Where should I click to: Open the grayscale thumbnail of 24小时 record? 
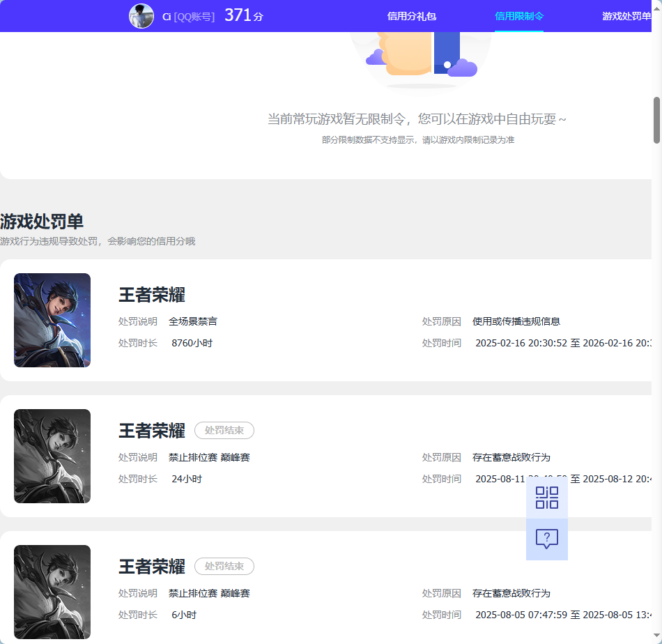52,456
